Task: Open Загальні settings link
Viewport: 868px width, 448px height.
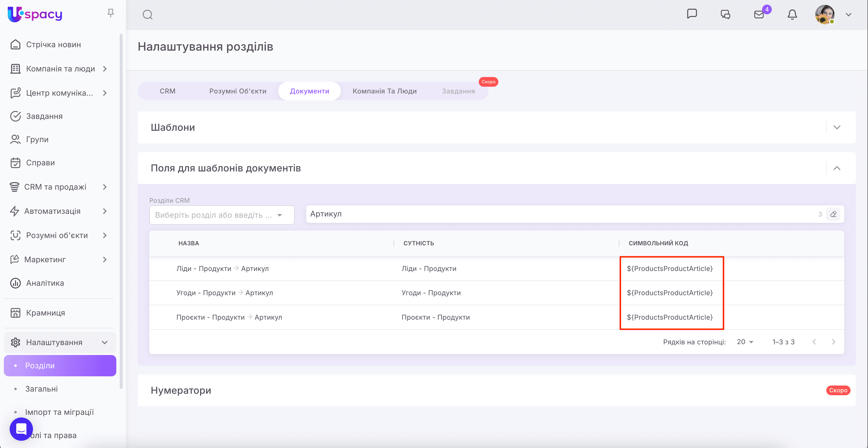Action: tap(41, 389)
